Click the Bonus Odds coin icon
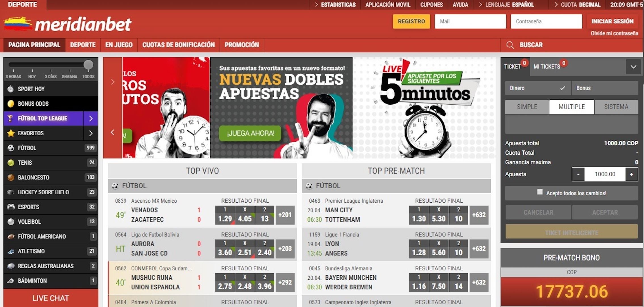Viewport: 644px width, 307px height. click(11, 104)
